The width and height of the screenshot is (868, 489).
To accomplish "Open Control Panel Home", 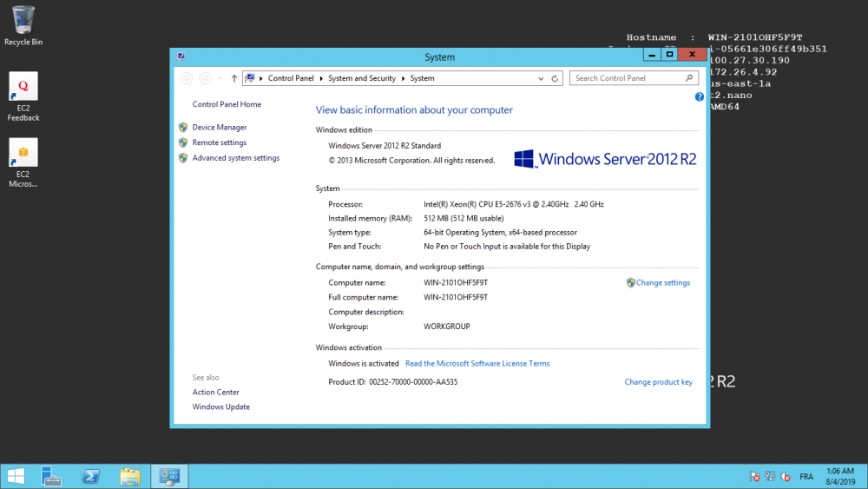I will point(227,104).
